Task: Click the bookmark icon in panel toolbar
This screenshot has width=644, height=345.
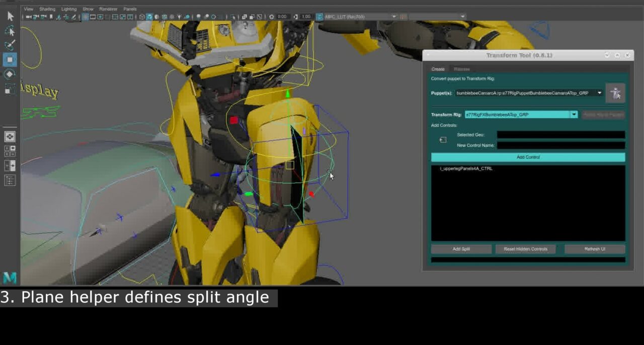Action: coord(50,17)
